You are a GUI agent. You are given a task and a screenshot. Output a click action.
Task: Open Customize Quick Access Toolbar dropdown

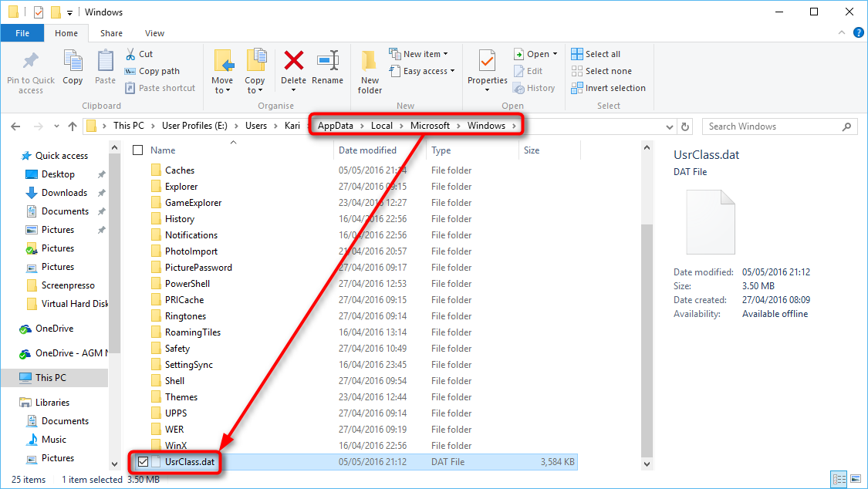coord(69,12)
